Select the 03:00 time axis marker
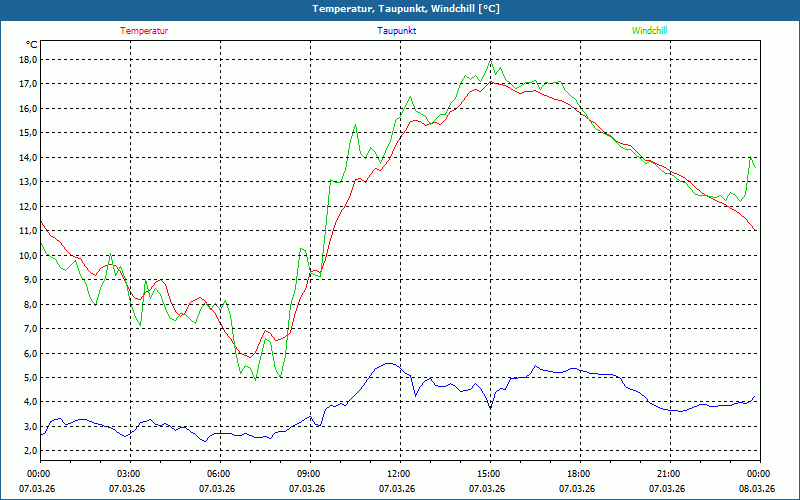Viewport: 800px width, 500px height. point(129,474)
